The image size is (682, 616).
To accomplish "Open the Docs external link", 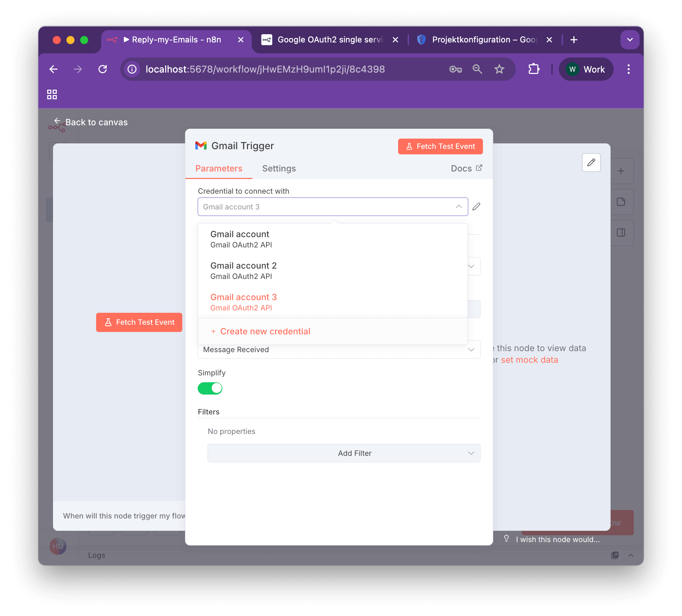I will tap(466, 168).
